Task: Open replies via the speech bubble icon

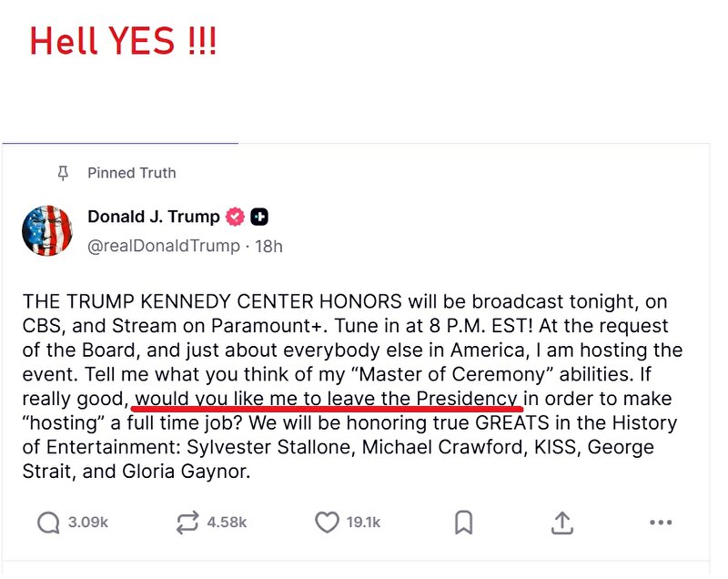Action: click(48, 523)
